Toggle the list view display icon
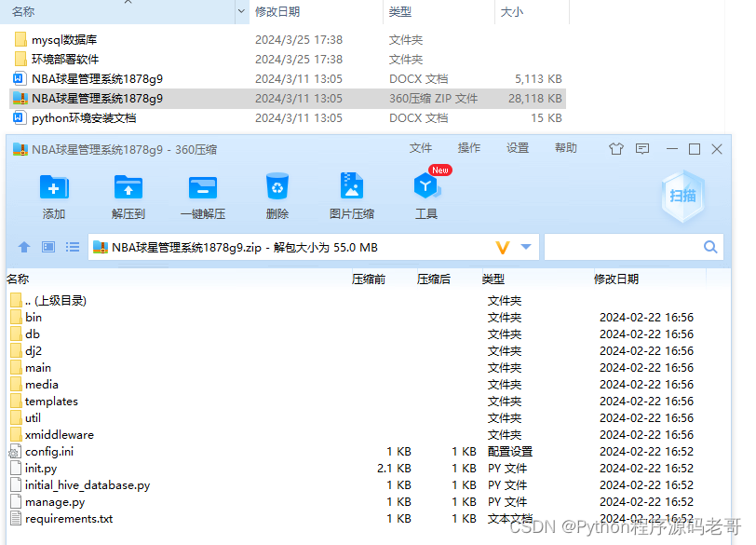 pos(71,247)
